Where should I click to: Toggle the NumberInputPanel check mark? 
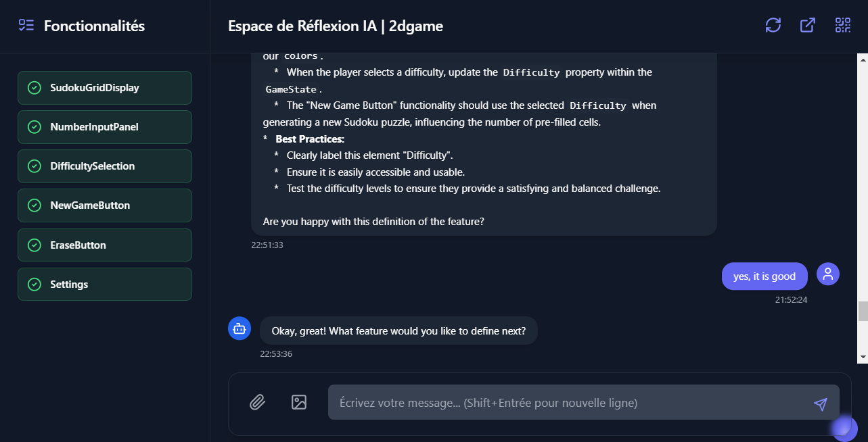click(x=34, y=127)
